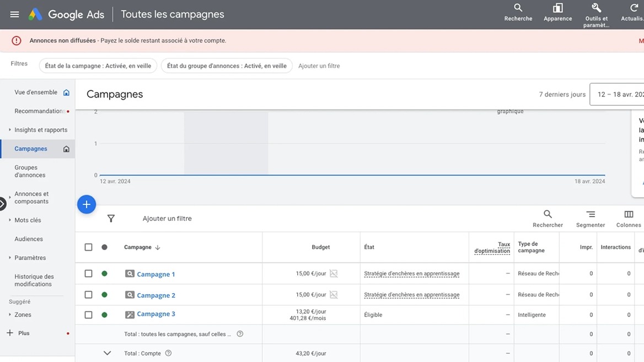Click the sort arrow on Campagne column

(x=158, y=247)
